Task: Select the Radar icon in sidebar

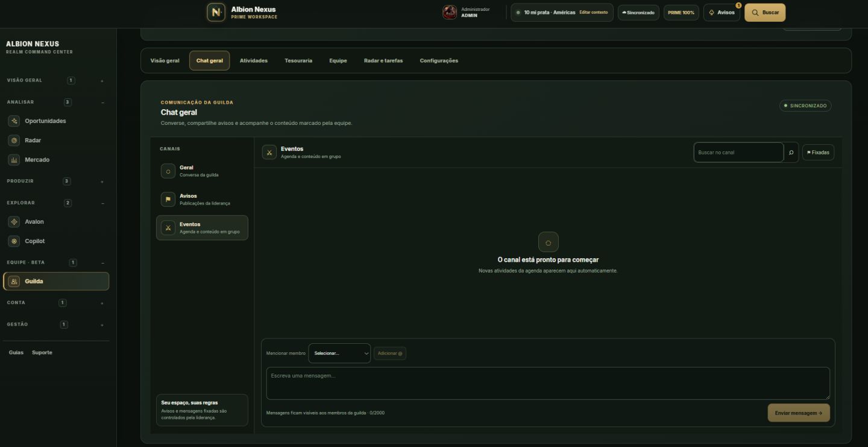Action: (x=14, y=141)
